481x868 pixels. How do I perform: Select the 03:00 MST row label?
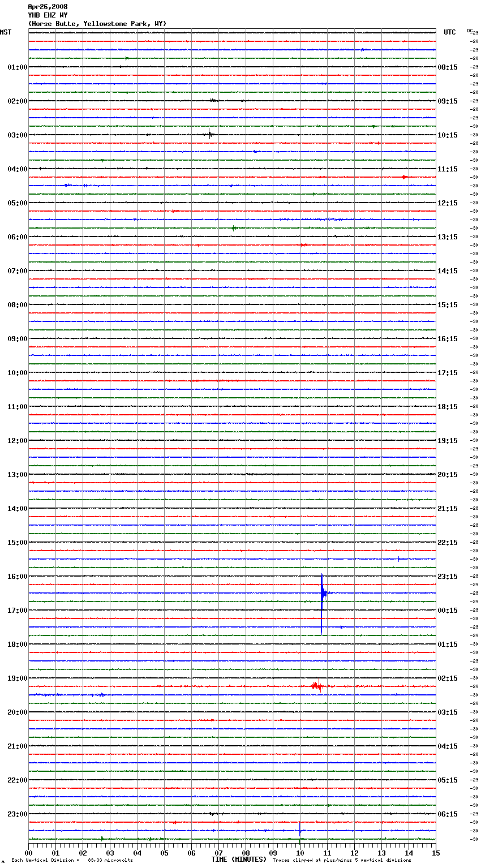pyautogui.click(x=18, y=135)
